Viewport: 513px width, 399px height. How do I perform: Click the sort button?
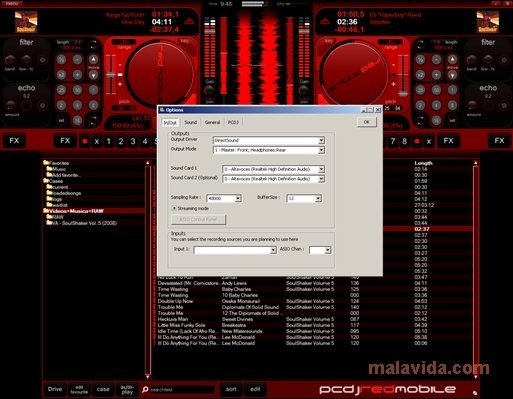click(231, 389)
